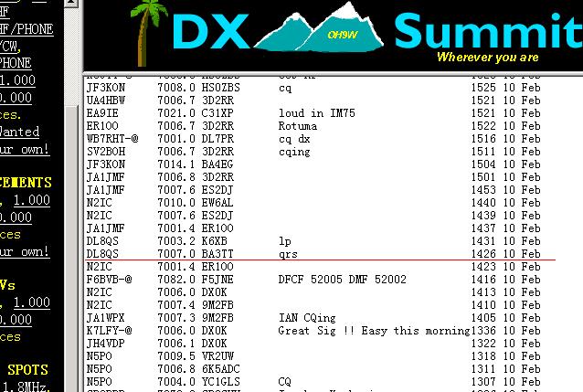Image resolution: width=583 pixels, height=392 pixels.
Task: Select spotter callsign JA1WPX
Action: tap(106, 318)
